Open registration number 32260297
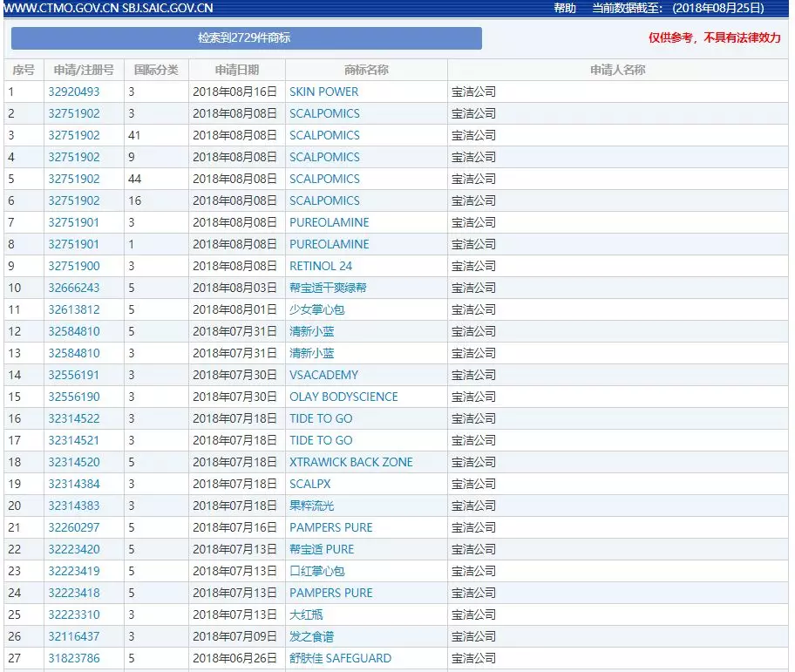This screenshot has width=795, height=672. coord(74,527)
